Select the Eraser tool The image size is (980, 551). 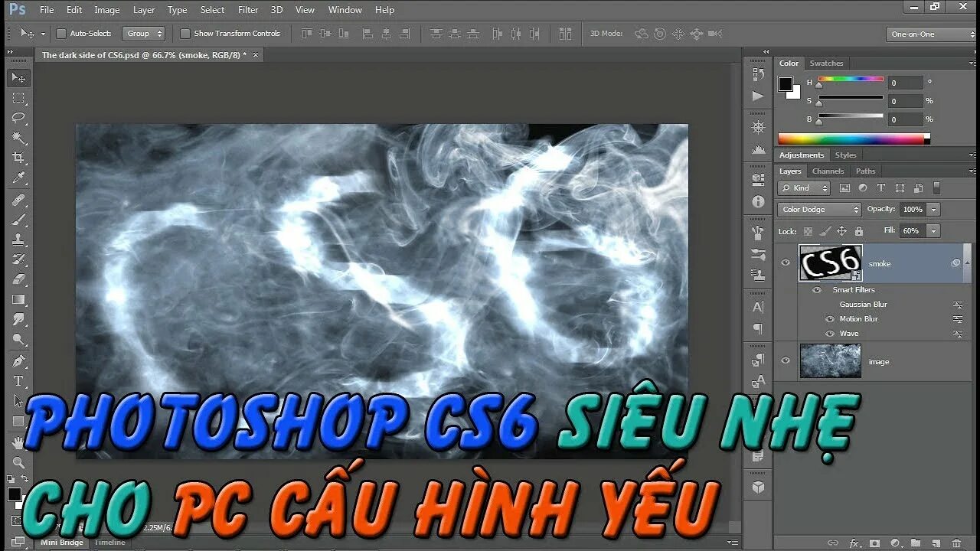tap(18, 279)
